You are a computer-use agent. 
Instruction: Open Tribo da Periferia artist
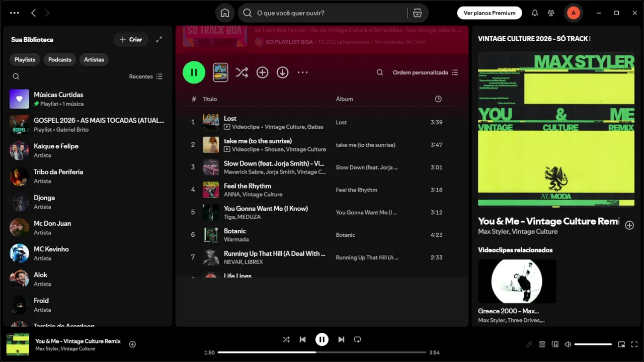pyautogui.click(x=88, y=176)
